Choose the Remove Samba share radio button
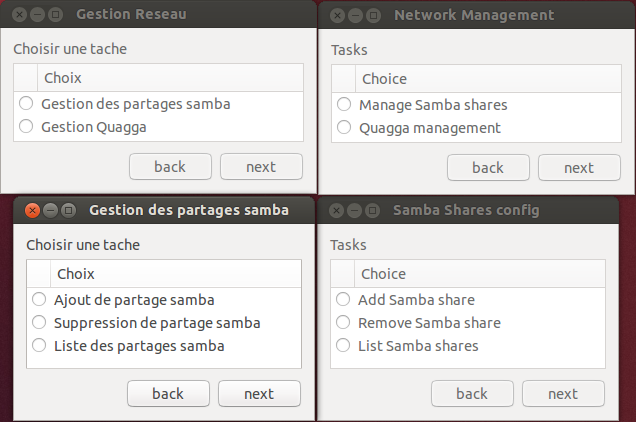 coord(343,323)
